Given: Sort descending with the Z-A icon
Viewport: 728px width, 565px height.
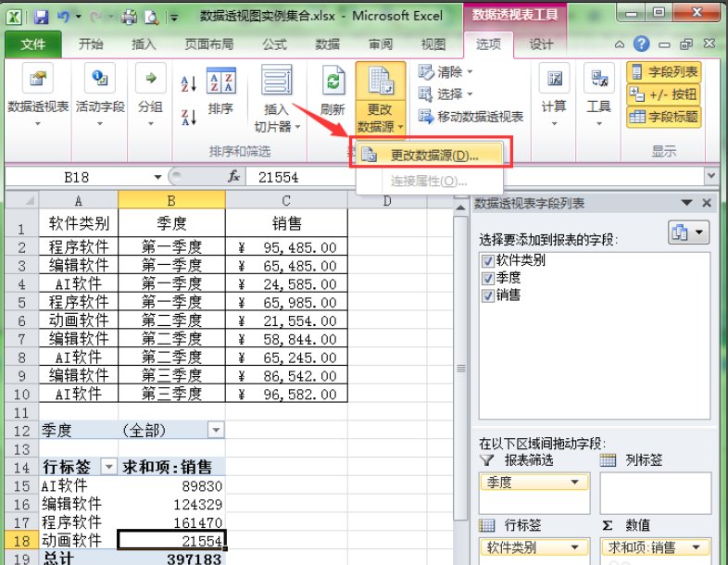Looking at the screenshot, I should [189, 117].
